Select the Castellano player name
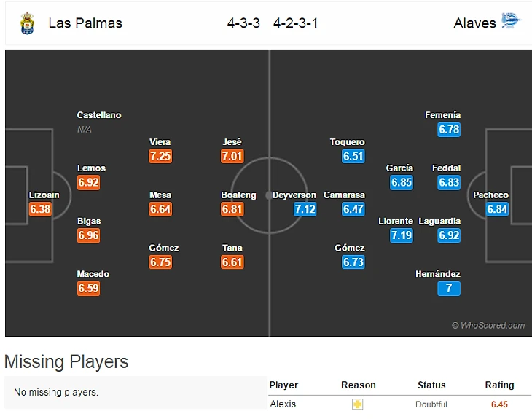Image resolution: width=532 pixels, height=419 pixels. pos(99,115)
